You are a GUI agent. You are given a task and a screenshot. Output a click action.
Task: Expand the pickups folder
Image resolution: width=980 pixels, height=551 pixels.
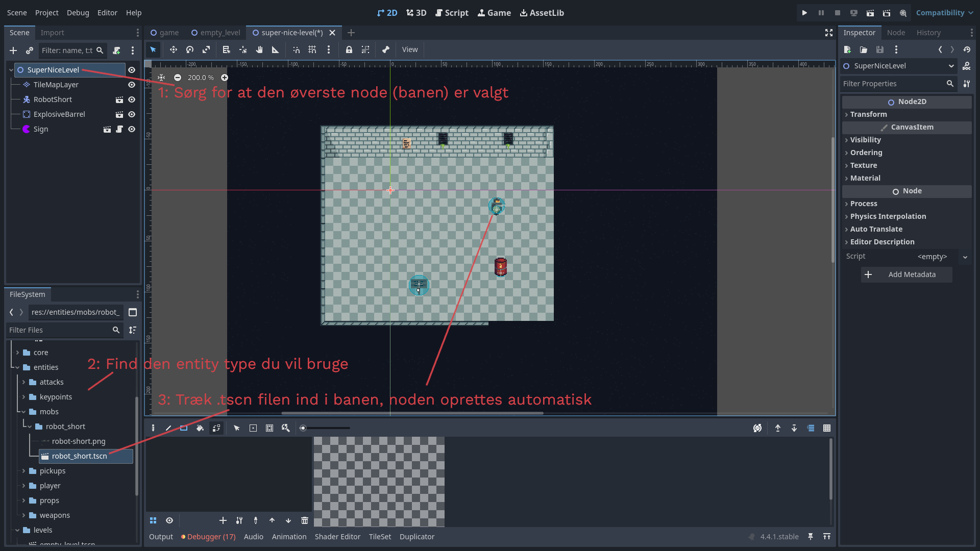point(23,471)
